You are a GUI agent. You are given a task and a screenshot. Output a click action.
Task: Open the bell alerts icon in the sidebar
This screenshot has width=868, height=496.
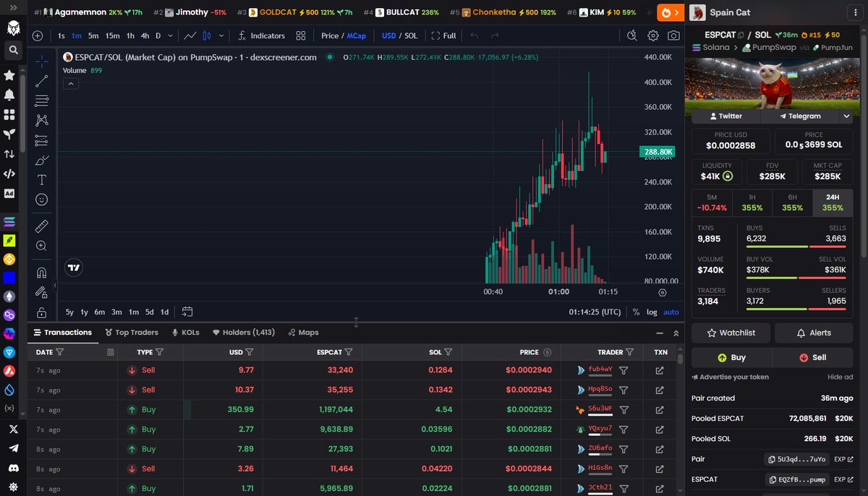click(x=9, y=95)
